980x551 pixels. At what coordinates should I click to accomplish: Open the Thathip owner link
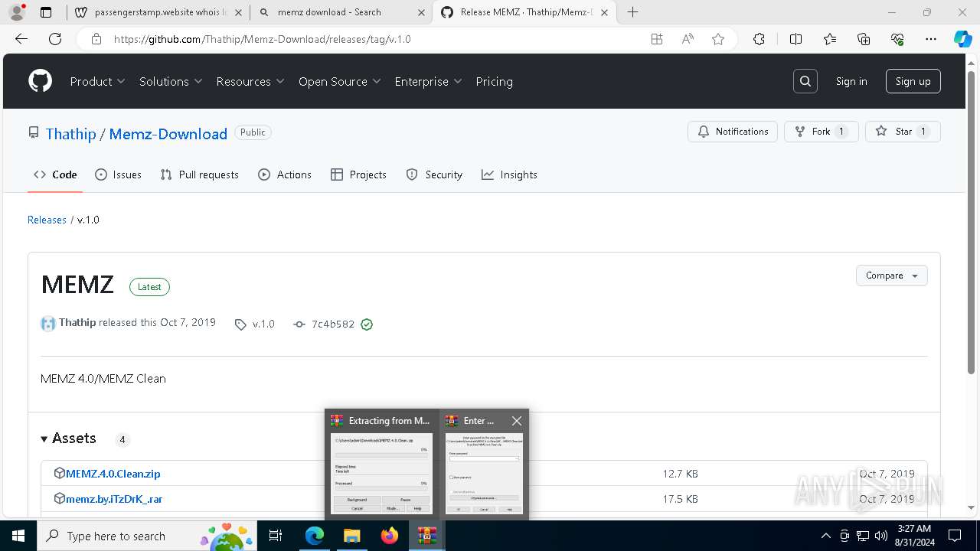point(70,134)
